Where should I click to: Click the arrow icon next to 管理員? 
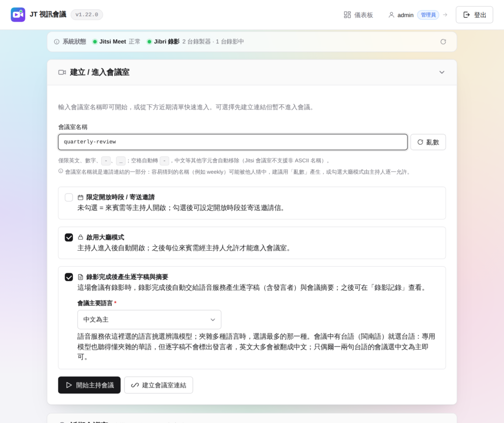(x=445, y=15)
